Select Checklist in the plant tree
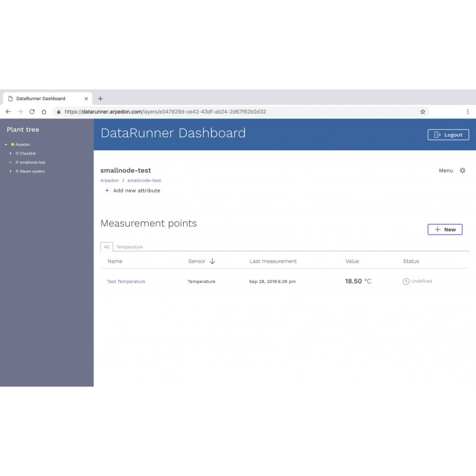The height and width of the screenshot is (476, 476). 28,153
